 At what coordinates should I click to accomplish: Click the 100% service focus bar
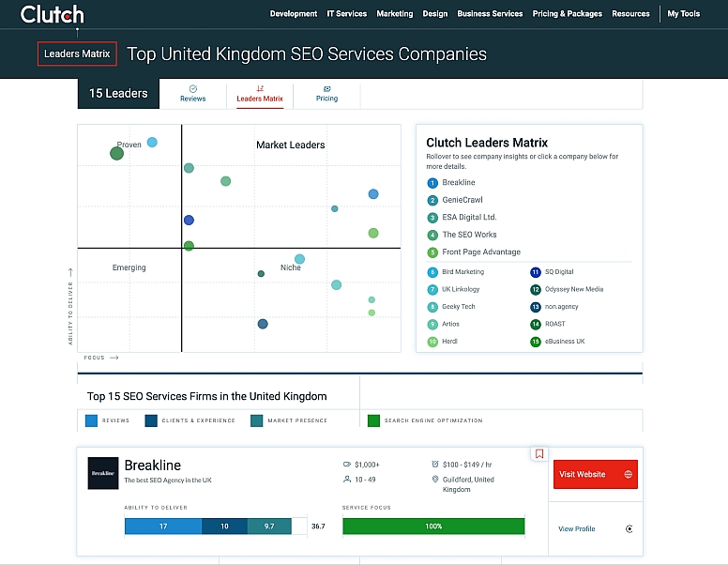tap(433, 526)
